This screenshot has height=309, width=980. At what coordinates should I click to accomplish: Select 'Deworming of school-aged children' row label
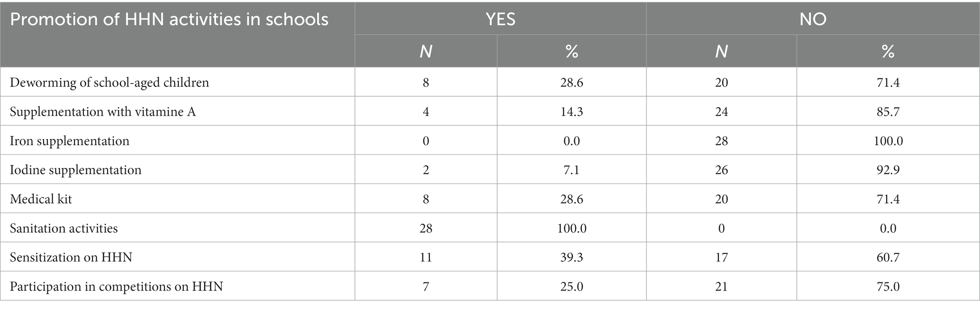coord(109,83)
